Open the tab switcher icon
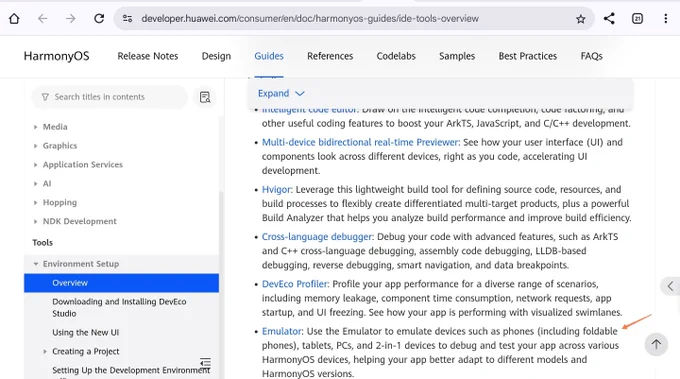 pyautogui.click(x=638, y=19)
